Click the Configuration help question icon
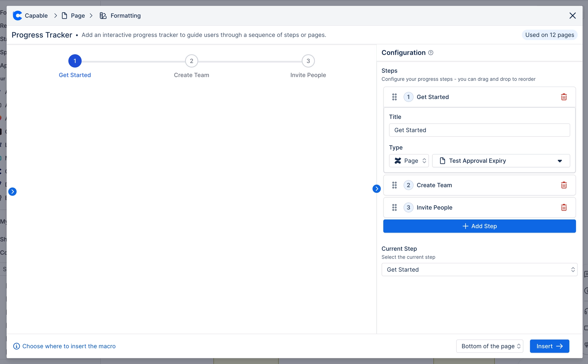 [x=431, y=53]
